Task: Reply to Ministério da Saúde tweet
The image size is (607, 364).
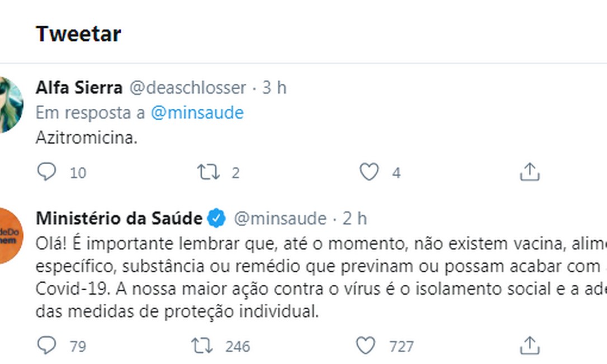Action: 47,346
